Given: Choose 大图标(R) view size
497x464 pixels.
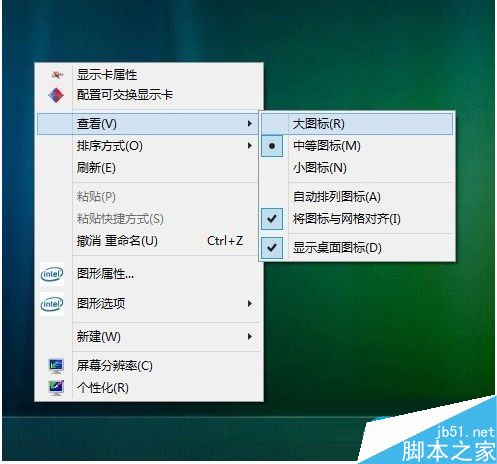Looking at the screenshot, I should click(357, 124).
